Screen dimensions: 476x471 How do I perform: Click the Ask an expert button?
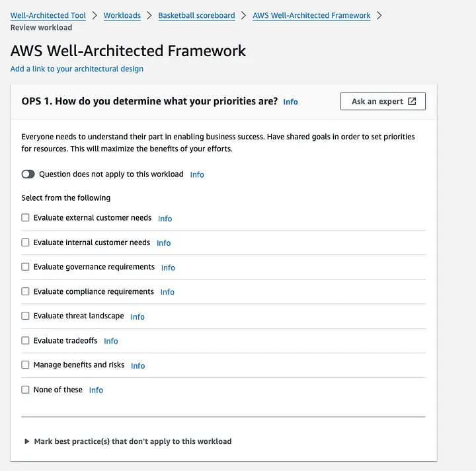[383, 101]
